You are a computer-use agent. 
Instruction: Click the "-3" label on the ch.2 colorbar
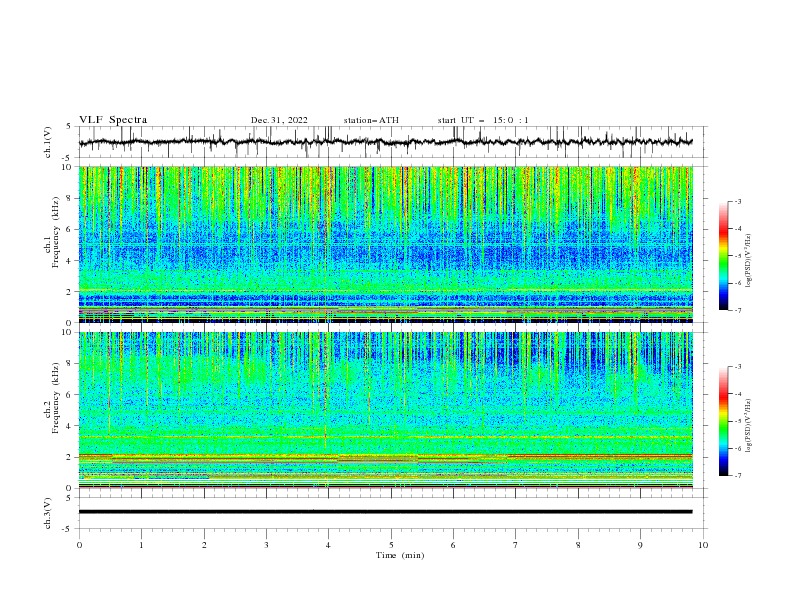coord(737,367)
